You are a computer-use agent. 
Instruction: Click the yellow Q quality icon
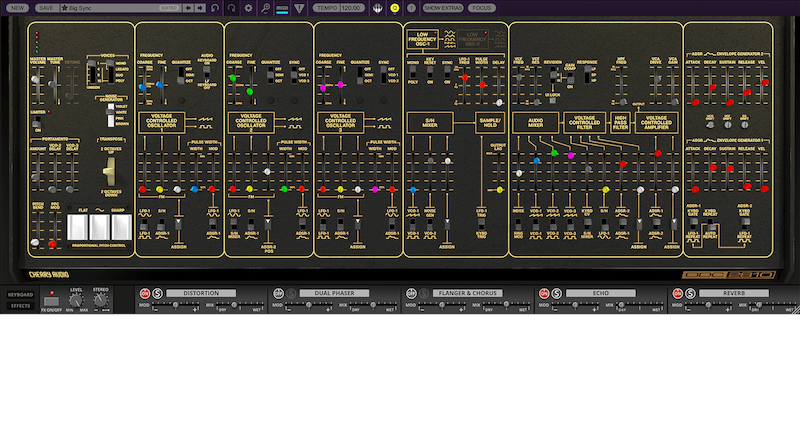(x=394, y=8)
